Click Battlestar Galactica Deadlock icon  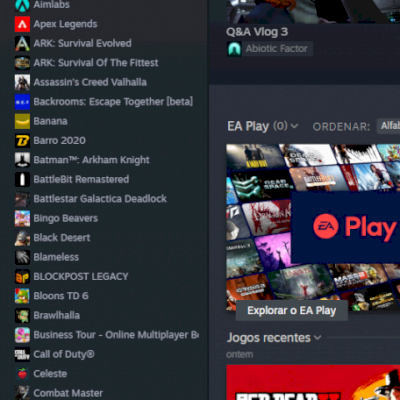tap(22, 199)
